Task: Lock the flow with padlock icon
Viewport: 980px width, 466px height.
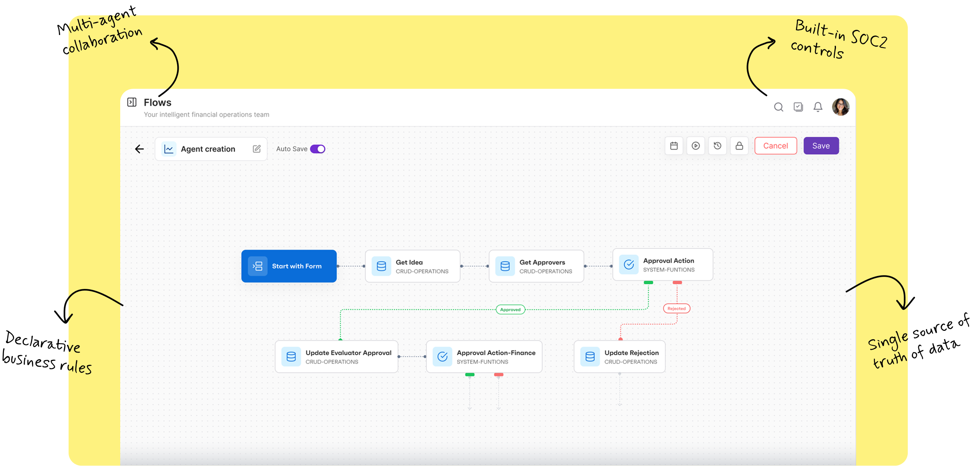Action: (x=739, y=146)
